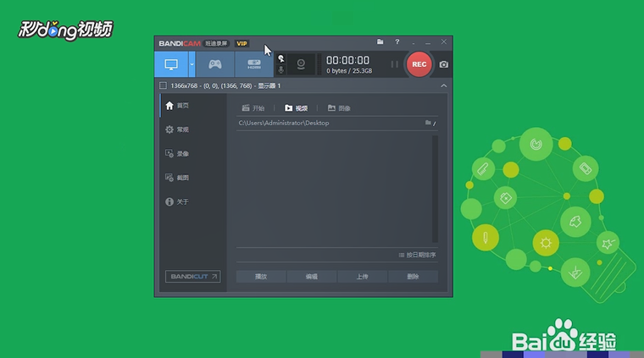Click the pause recording button
The image size is (644, 358).
pos(394,64)
